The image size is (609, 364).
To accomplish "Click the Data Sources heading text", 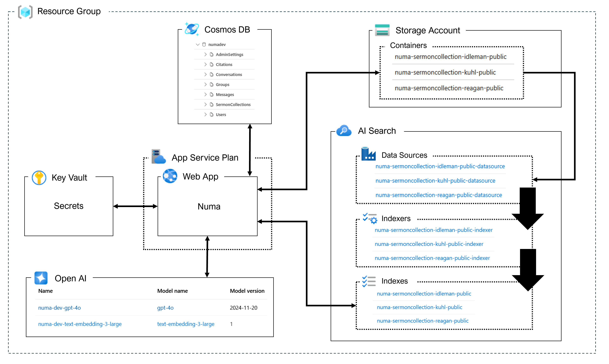I will point(404,155).
